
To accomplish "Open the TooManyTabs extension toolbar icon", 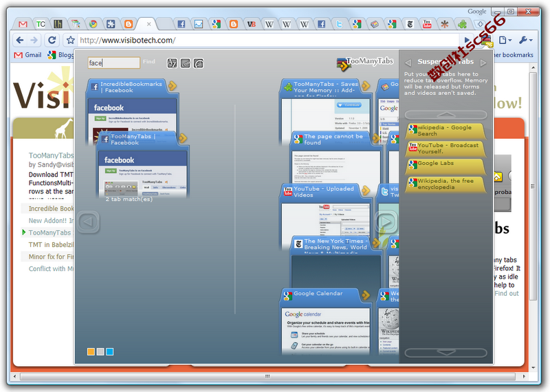I will click(487, 41).
